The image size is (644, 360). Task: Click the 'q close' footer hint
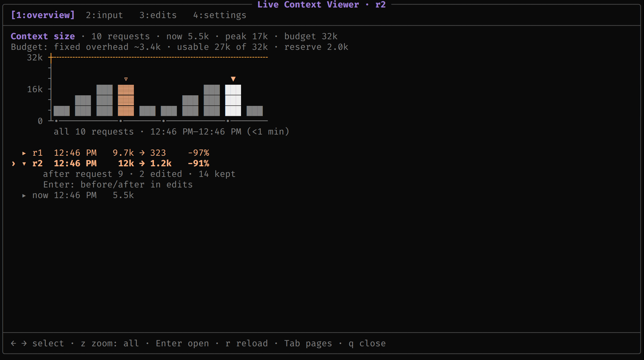click(367, 343)
